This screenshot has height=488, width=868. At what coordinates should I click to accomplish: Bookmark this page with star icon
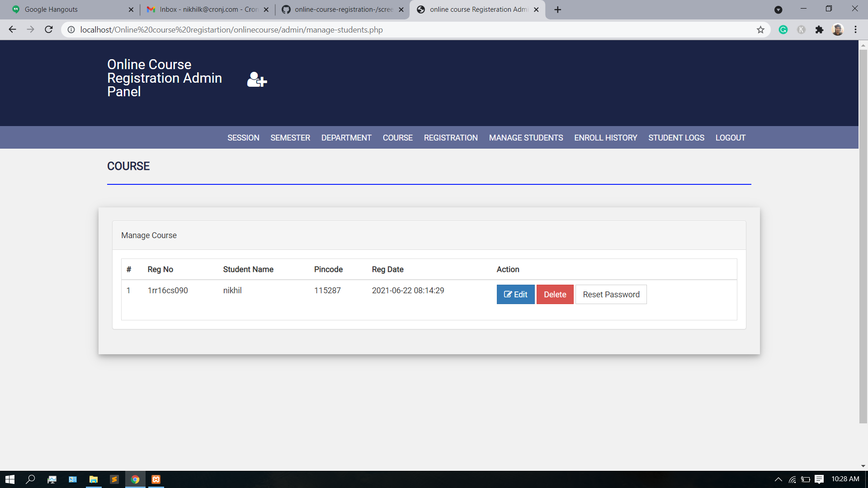pos(760,30)
